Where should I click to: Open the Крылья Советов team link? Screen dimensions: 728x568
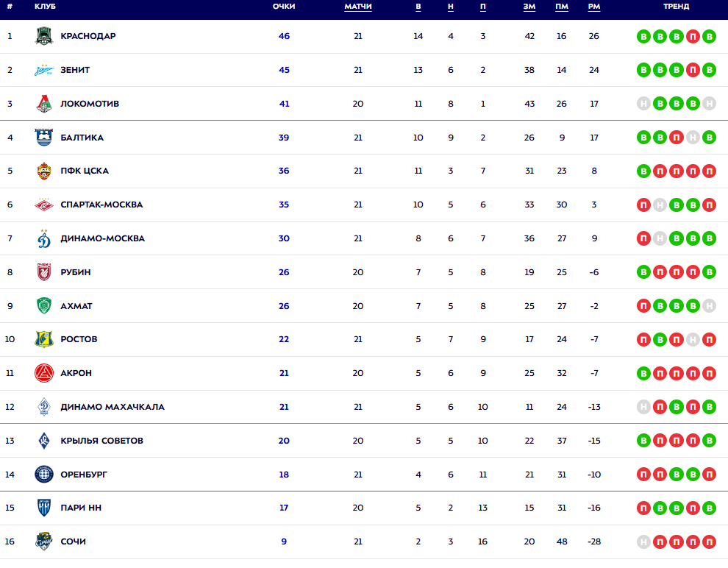click(101, 441)
